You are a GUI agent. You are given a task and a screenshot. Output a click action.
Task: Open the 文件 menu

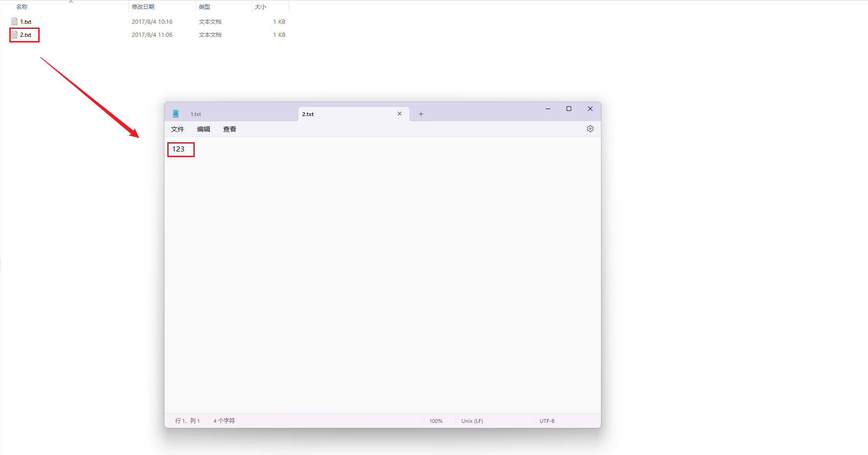click(x=177, y=129)
